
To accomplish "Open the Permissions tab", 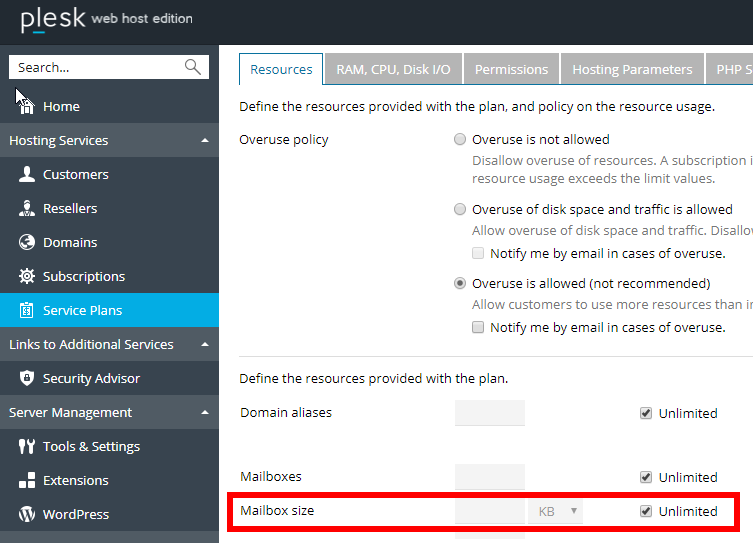I will click(511, 69).
